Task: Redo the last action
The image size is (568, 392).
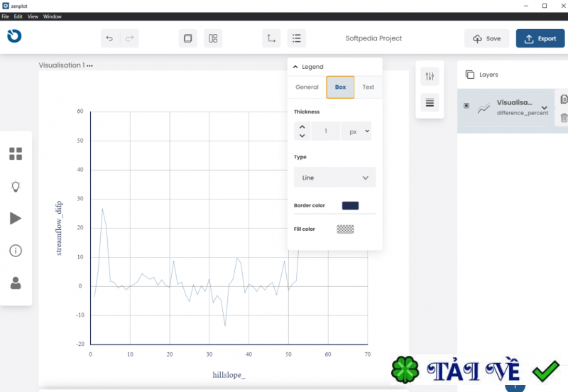Action: tap(130, 38)
